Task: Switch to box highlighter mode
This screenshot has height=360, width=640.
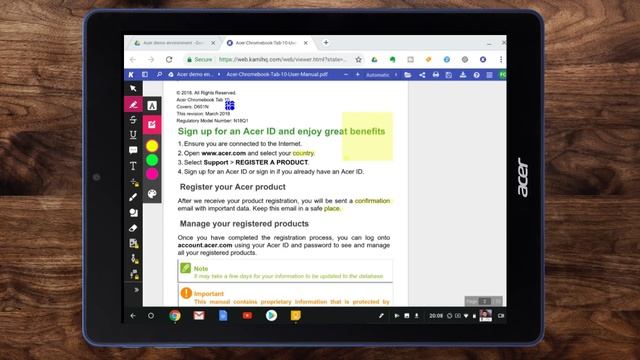Action: [x=152, y=124]
